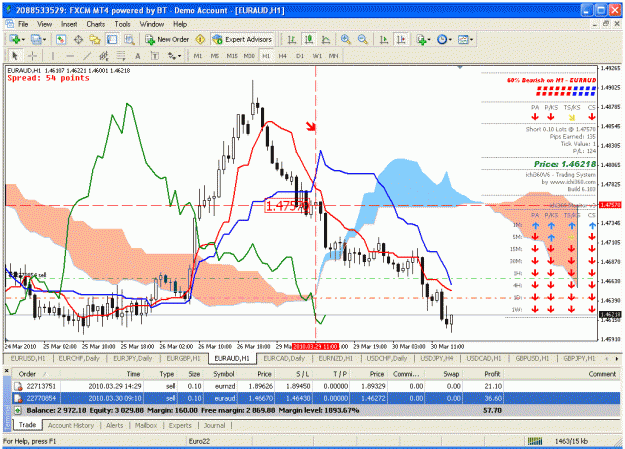The width and height of the screenshot is (625, 449).
Task: Select the vertical line drawing tool
Action: 53,56
